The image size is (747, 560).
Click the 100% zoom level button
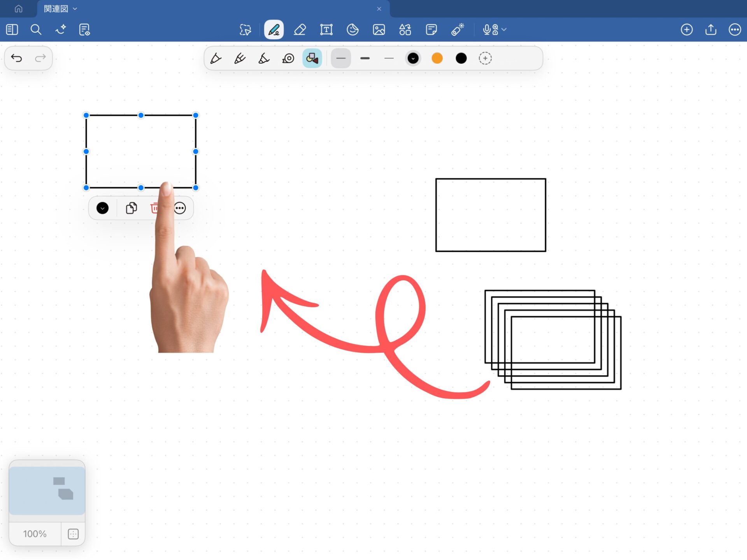35,534
